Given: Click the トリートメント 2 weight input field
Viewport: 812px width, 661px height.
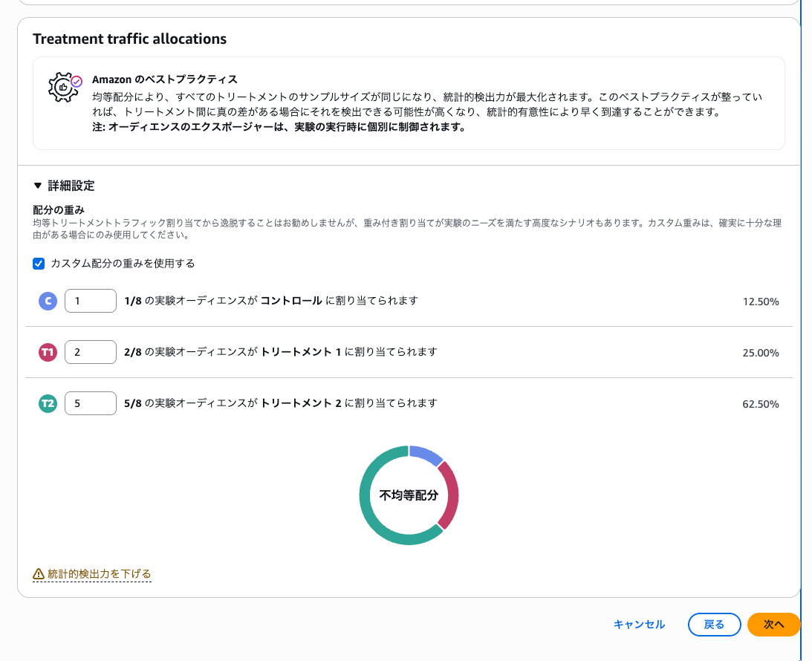Looking at the screenshot, I should tap(90, 403).
